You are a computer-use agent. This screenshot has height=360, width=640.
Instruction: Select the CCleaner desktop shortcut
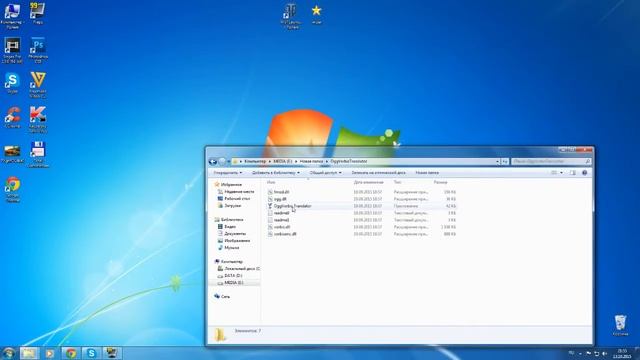[x=12, y=118]
